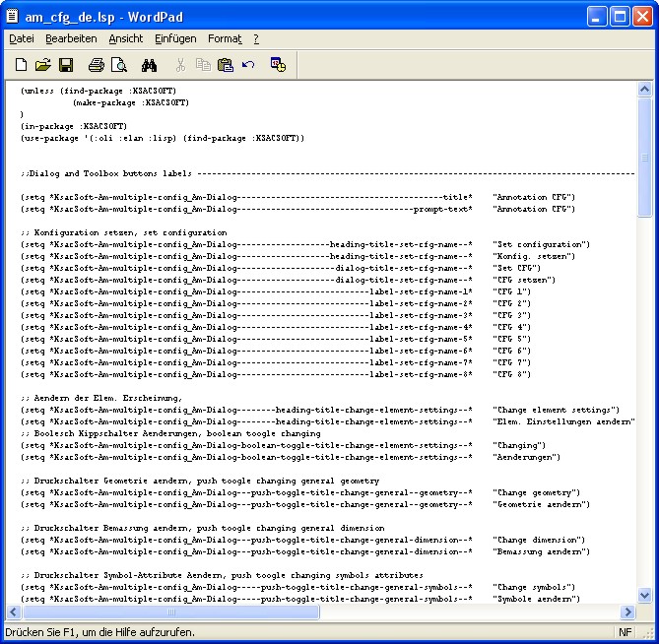Open the Datei menu
Screen dimensions: 659x644
21,38
